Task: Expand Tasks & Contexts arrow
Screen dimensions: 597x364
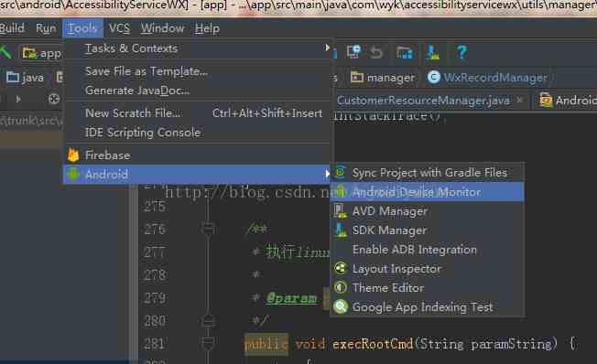Action: [327, 48]
